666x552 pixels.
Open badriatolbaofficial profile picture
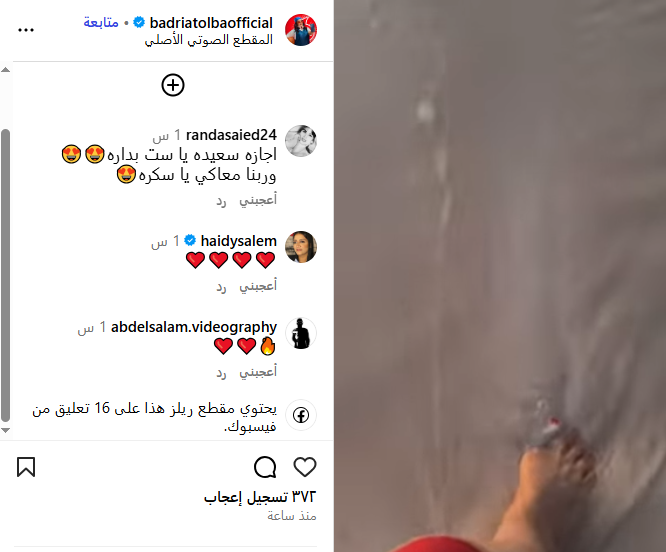coord(301,30)
